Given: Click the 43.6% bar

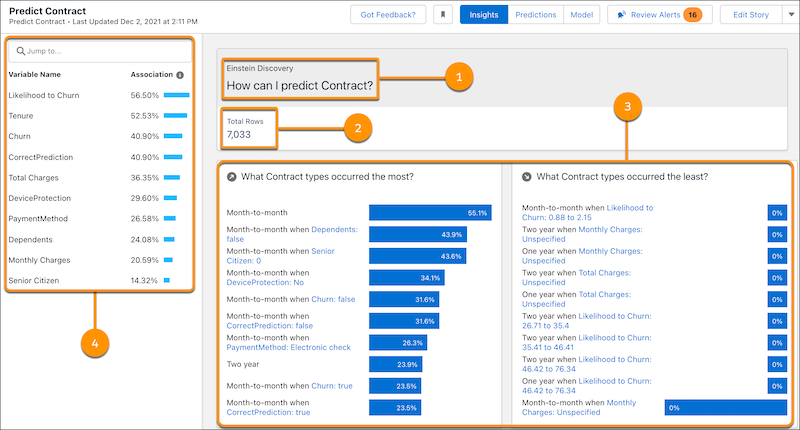Looking at the screenshot, I should (417, 256).
